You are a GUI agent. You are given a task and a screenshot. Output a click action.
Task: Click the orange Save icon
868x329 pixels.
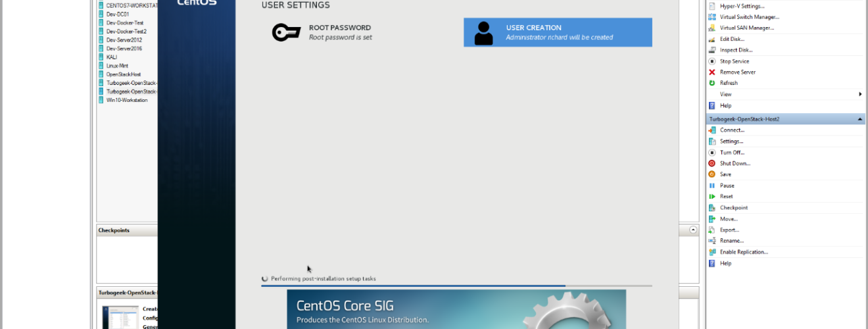tap(711, 174)
